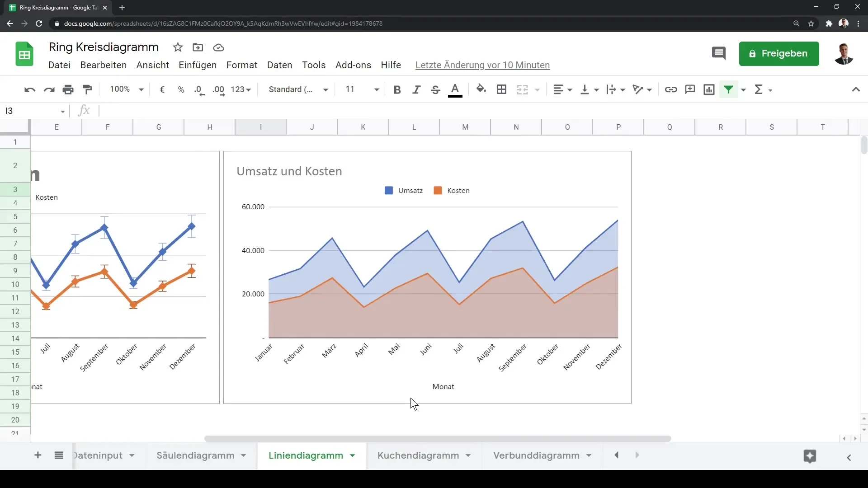Open Google account avatar
This screenshot has width=868, height=488.
click(844, 54)
